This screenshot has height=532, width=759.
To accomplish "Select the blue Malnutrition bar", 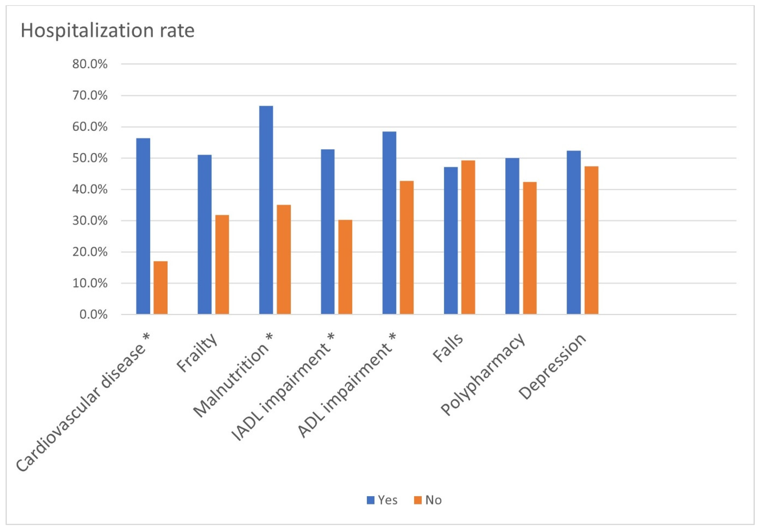I will pyautogui.click(x=266, y=210).
